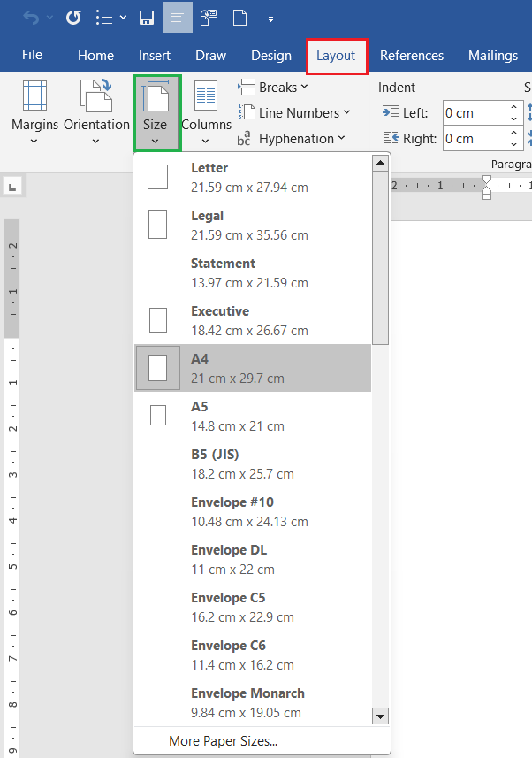The height and width of the screenshot is (758, 532).
Task: Decrease the Left indent with down spinner
Action: pyautogui.click(x=514, y=119)
